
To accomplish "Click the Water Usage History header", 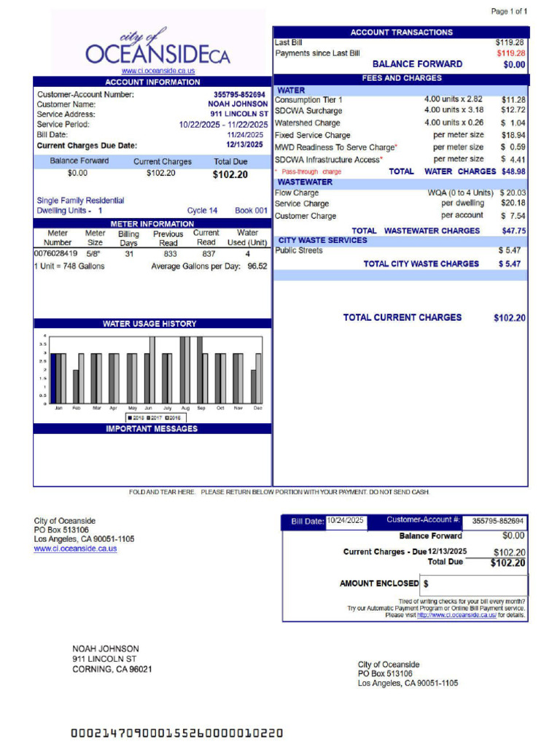I will point(152,323).
